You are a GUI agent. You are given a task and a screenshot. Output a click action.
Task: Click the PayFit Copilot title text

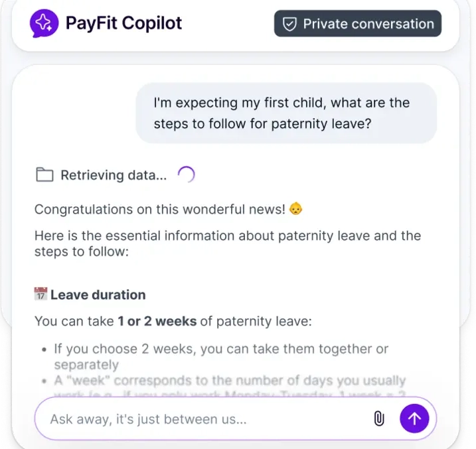pos(123,24)
